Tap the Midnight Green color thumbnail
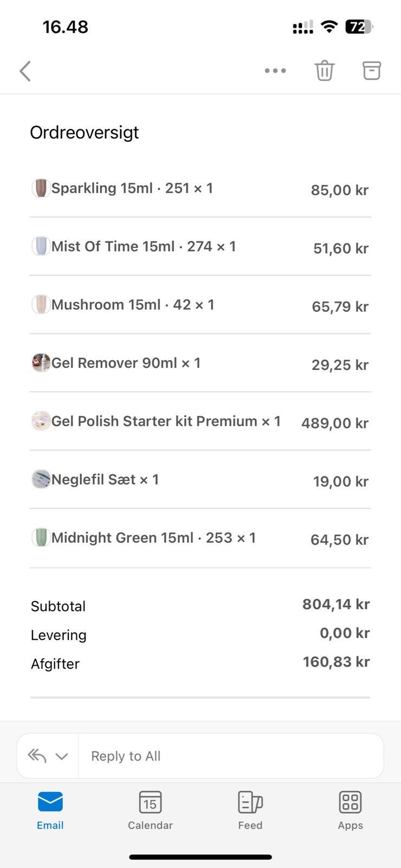The height and width of the screenshot is (868, 401). [41, 538]
